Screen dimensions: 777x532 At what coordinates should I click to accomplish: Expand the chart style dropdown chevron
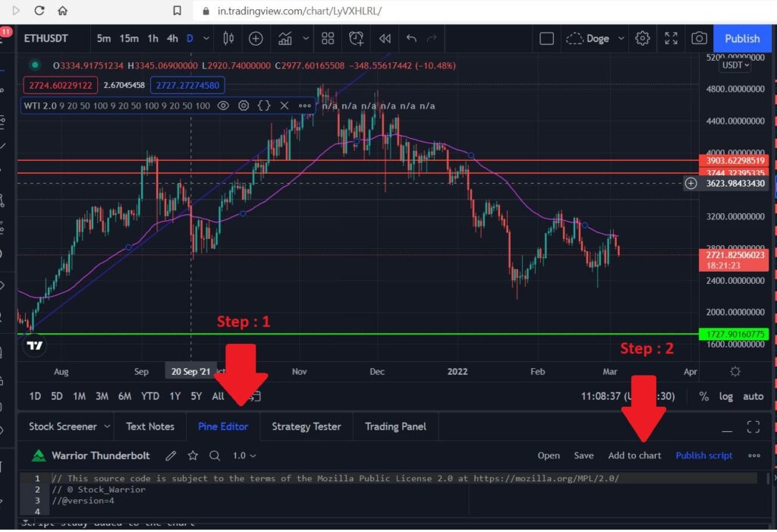point(306,39)
